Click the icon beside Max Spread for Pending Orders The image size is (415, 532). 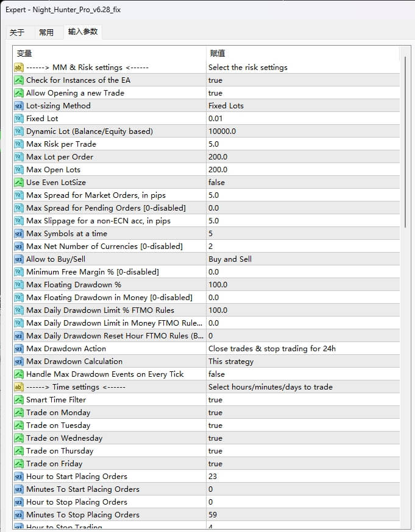coord(19,208)
